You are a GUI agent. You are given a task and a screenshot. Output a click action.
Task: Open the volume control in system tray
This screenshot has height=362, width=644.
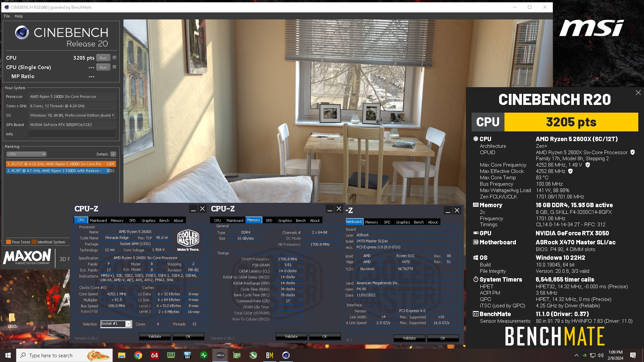click(x=600, y=355)
